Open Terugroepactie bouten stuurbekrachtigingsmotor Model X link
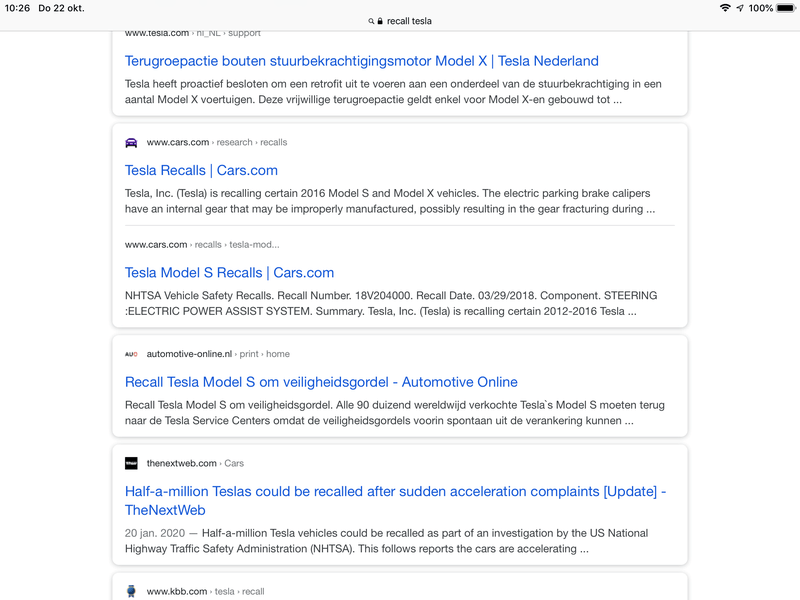The height and width of the screenshot is (600, 800). pos(362,61)
